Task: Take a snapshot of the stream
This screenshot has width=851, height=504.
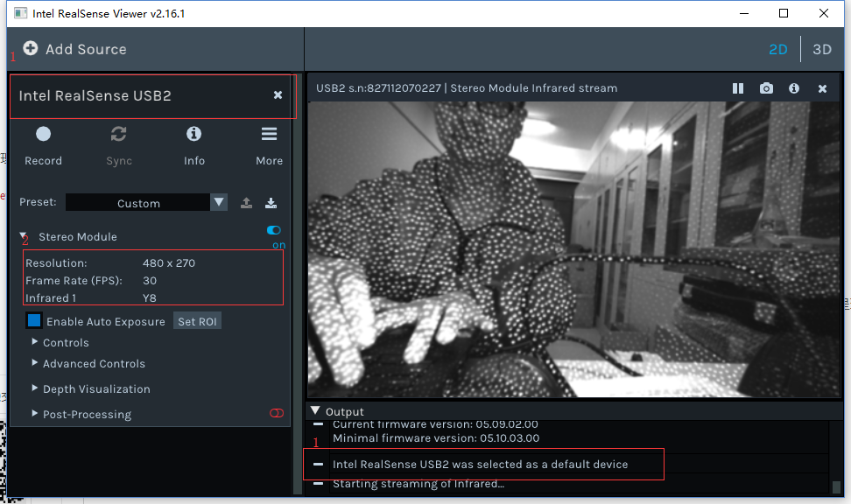Action: click(766, 87)
